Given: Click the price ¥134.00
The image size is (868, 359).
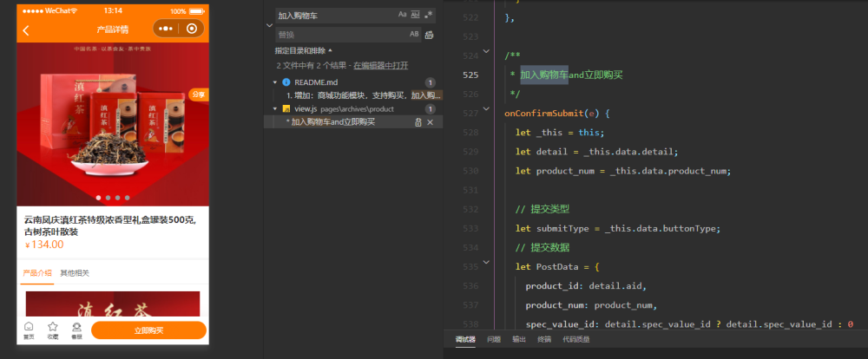Looking at the screenshot, I should point(44,245).
